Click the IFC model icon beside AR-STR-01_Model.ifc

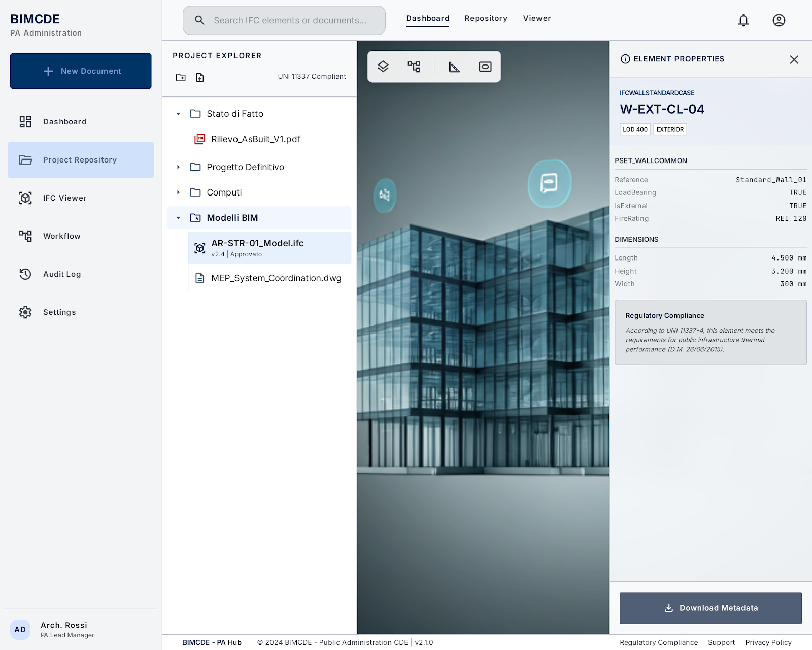[x=200, y=248]
